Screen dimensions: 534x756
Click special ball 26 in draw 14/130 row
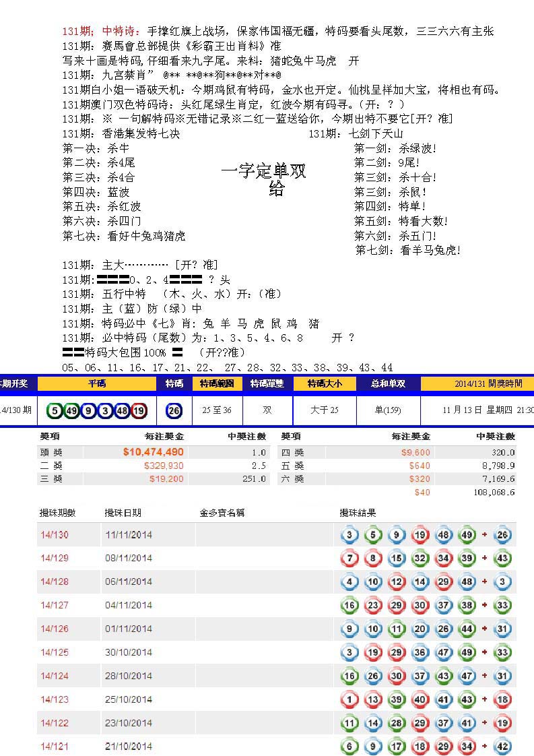(x=502, y=535)
